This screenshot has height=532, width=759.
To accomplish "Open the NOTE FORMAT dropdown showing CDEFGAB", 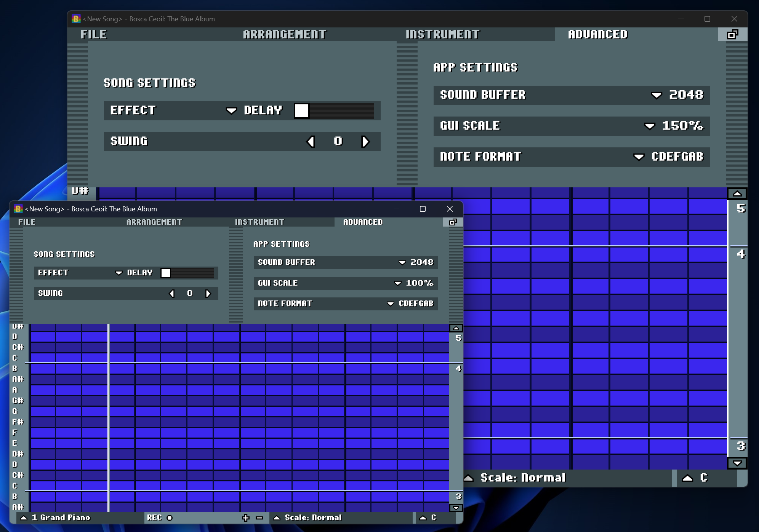I will point(639,157).
